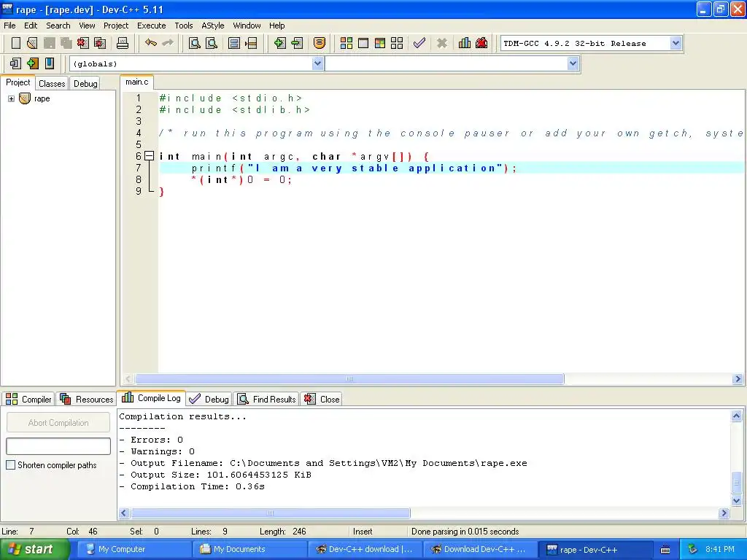Open the File menu
The width and height of the screenshot is (747, 560).
[9, 26]
